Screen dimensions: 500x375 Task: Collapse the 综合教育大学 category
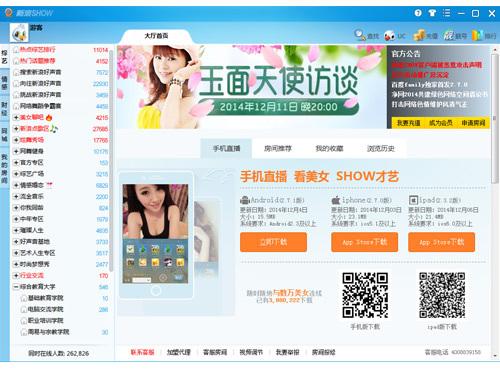coord(16,287)
